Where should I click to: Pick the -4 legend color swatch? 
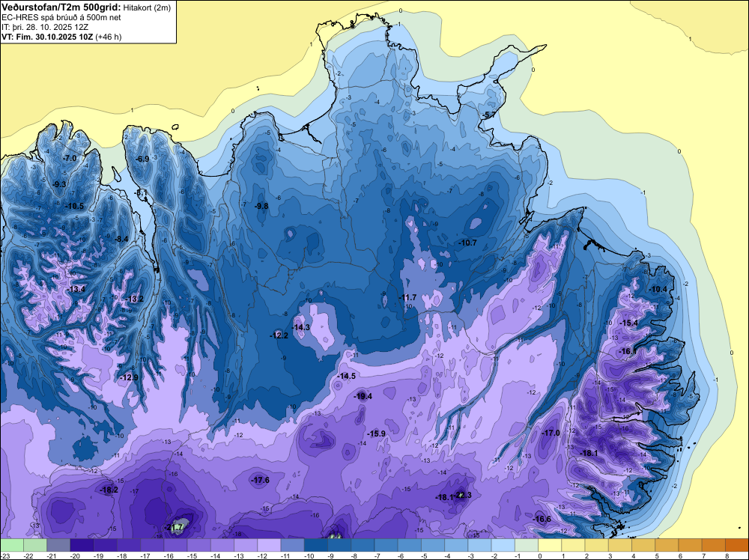click(x=456, y=545)
